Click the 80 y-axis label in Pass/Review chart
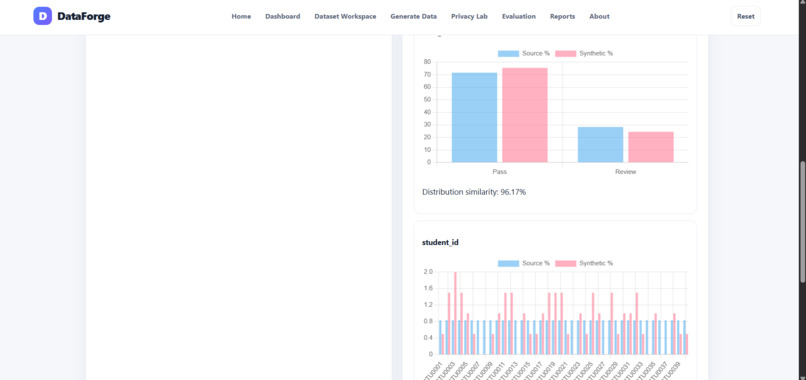The height and width of the screenshot is (380, 806). [x=427, y=62]
